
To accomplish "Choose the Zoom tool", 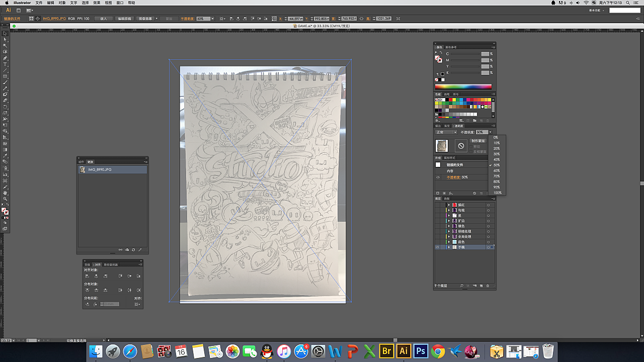I will [x=5, y=199].
